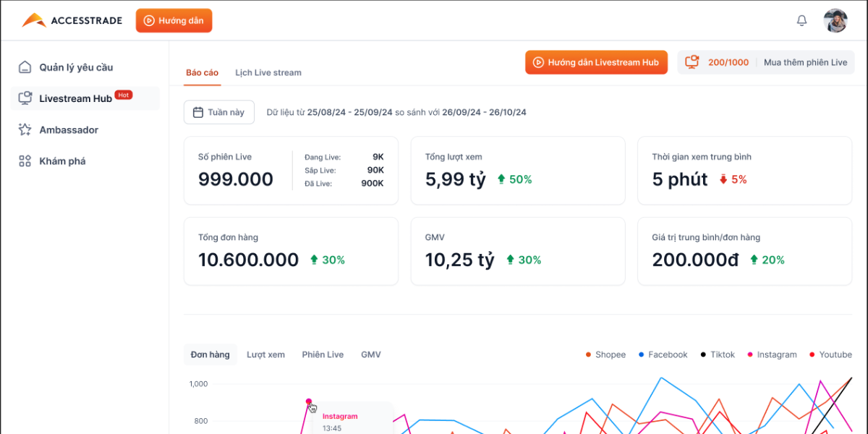
Task: Open the user profile avatar
Action: coord(835,21)
